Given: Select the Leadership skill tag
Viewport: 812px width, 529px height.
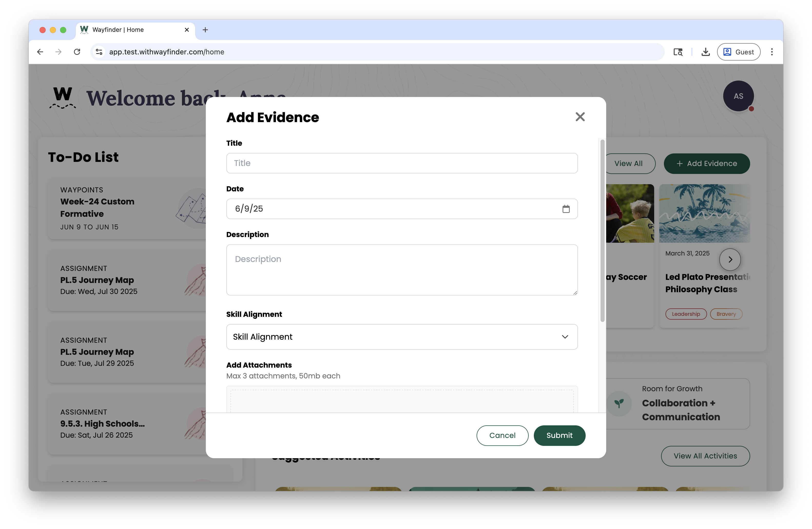Looking at the screenshot, I should tap(686, 314).
